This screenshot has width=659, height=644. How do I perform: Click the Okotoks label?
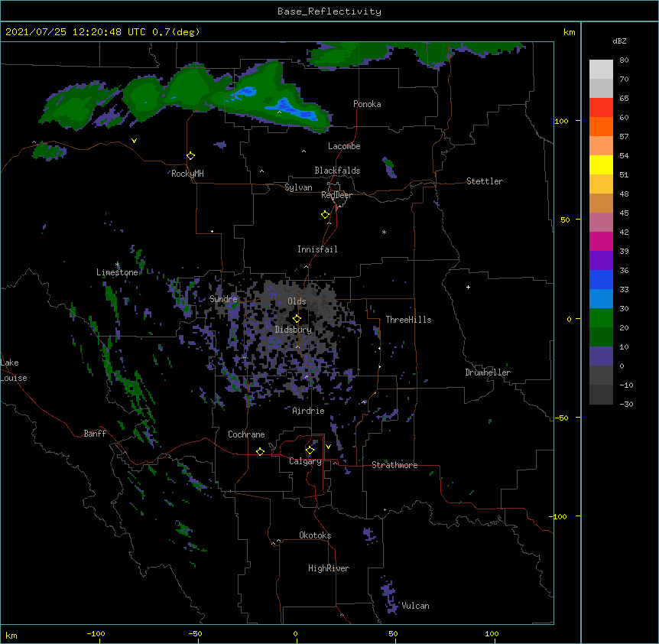tap(315, 535)
